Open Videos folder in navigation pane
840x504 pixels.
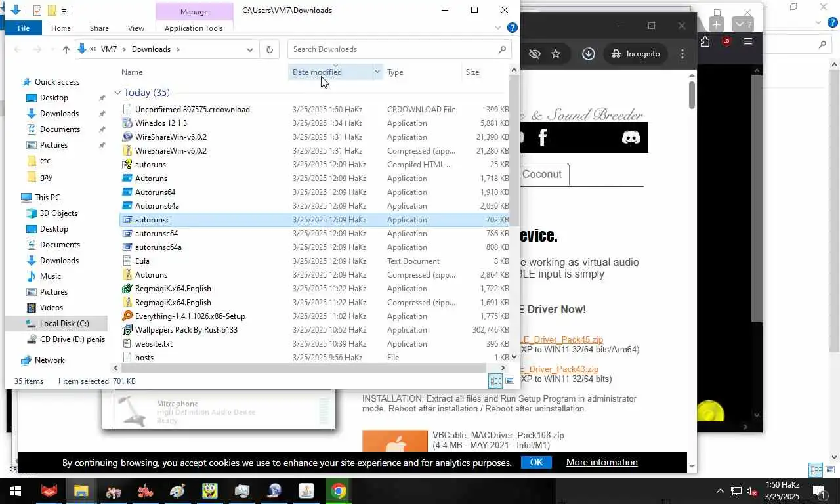51,308
